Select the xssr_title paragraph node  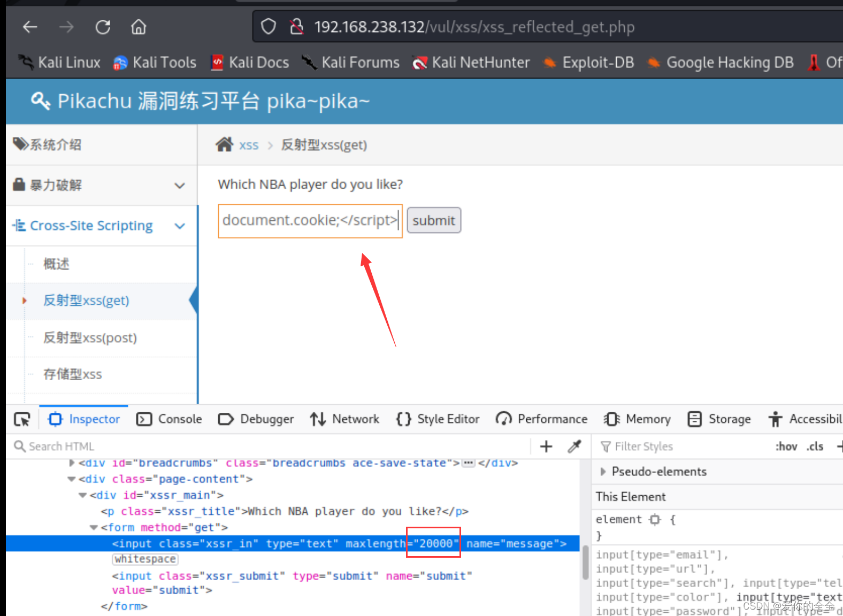pos(285,511)
